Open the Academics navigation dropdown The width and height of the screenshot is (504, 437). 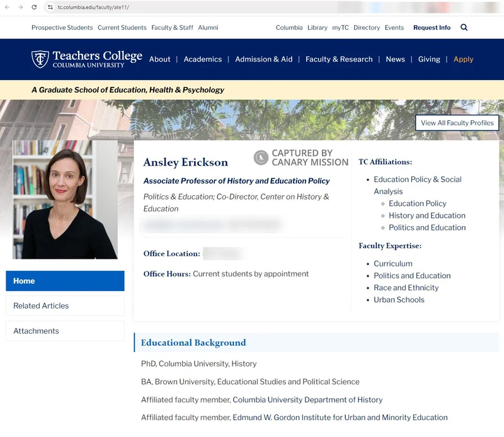203,59
